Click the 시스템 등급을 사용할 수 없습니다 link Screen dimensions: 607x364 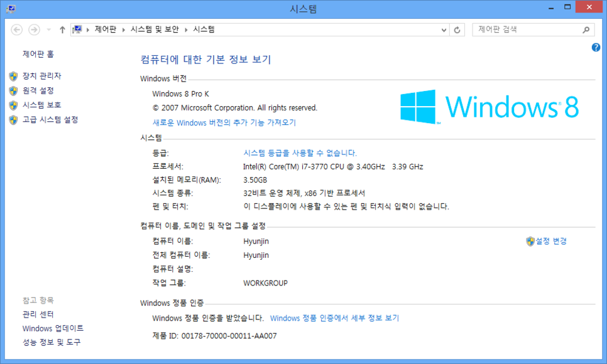coord(300,153)
